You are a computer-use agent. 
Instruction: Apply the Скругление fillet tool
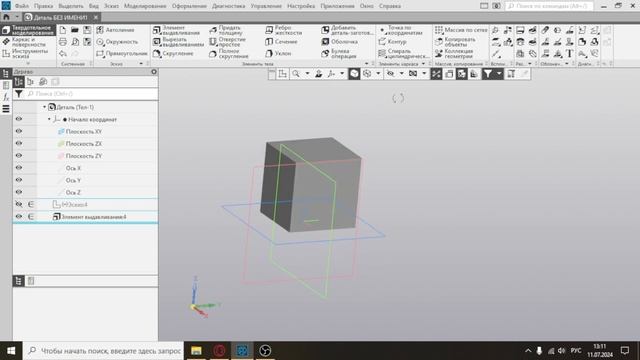pyautogui.click(x=173, y=53)
